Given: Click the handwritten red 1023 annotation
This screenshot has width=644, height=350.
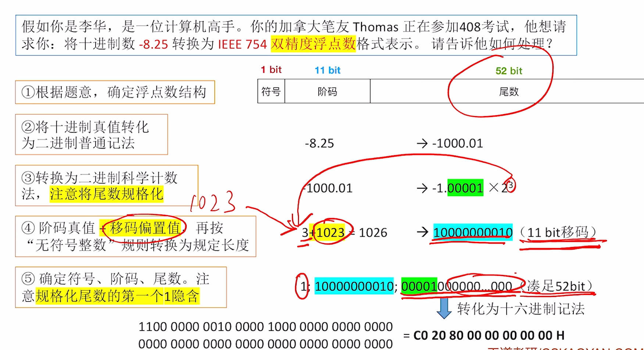Looking at the screenshot, I should 213,203.
